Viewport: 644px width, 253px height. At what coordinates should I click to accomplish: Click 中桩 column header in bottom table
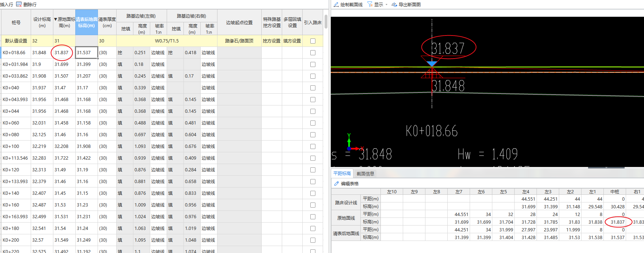615,191
